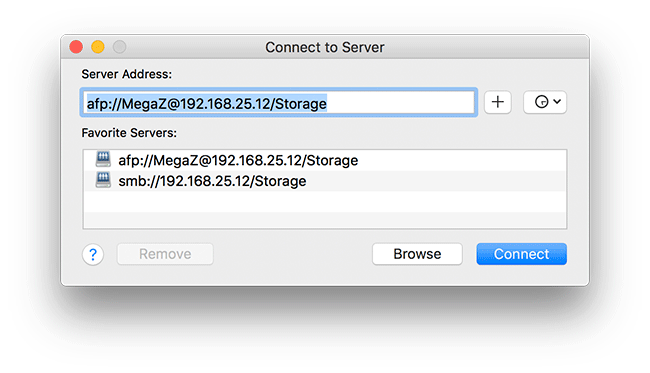The image size is (650, 373).
Task: Minimize the window with yellow button
Action: pos(98,47)
